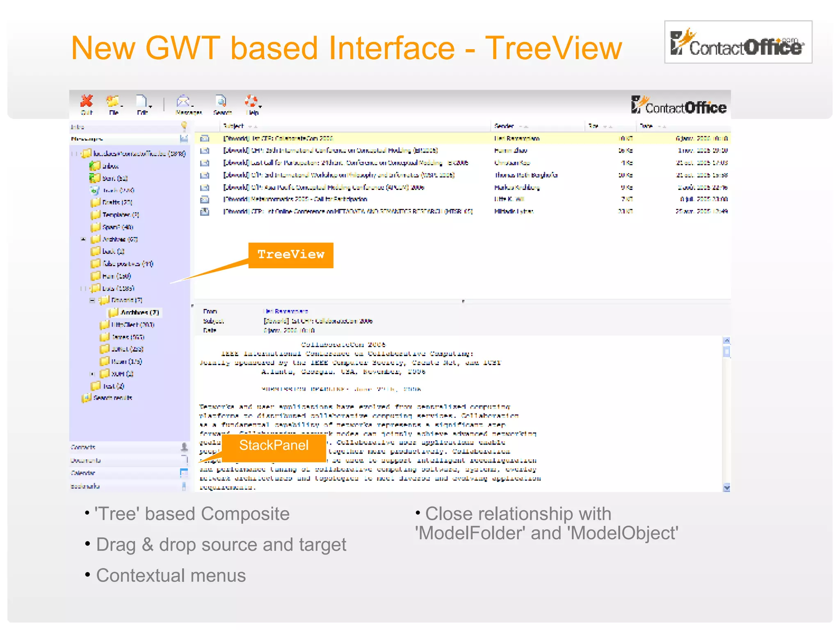Screen dimensions: 840x630
Task: Open the Contacts stack panel header
Action: [129, 447]
